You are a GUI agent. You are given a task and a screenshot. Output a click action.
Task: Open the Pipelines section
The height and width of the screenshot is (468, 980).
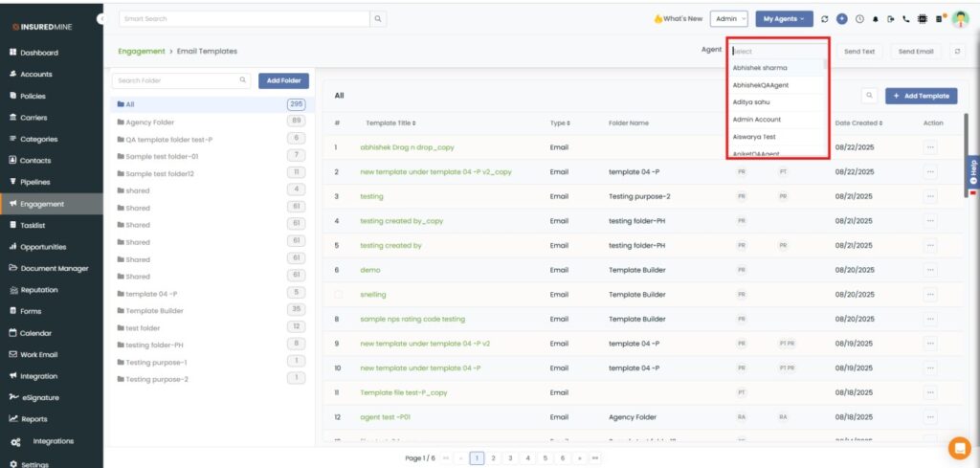point(30,183)
